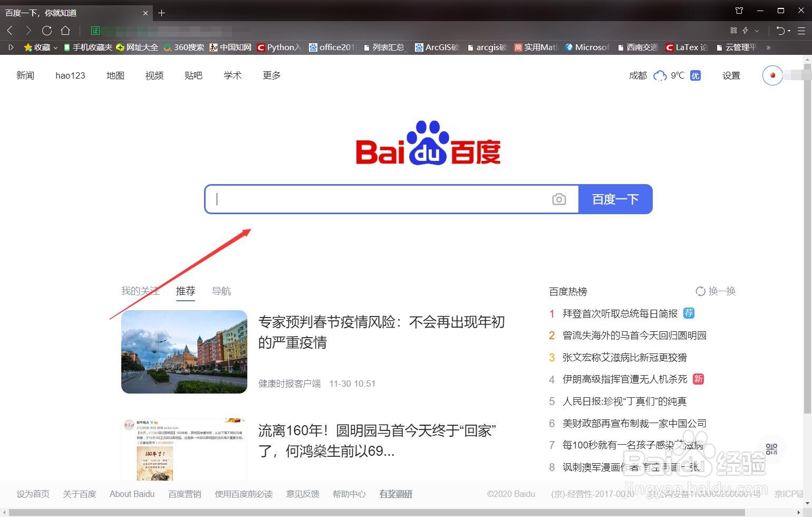Open headline 流离160年 圆明园马首
This screenshot has height=517, width=812.
377,441
